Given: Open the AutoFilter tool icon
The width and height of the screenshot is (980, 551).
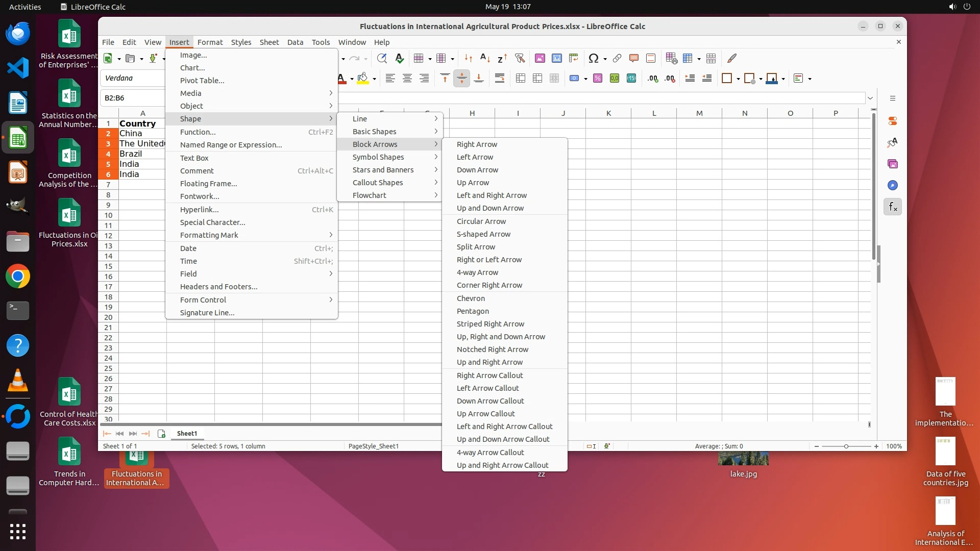Looking at the screenshot, I should [x=520, y=58].
